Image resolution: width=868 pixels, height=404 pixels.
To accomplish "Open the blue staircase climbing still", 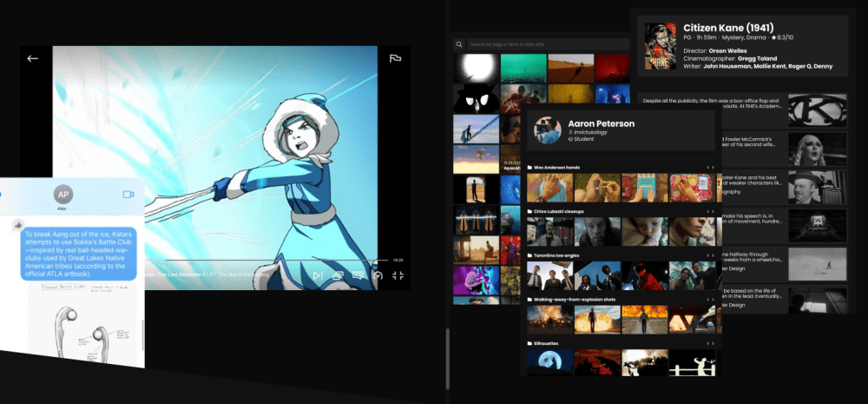I will pos(476,129).
